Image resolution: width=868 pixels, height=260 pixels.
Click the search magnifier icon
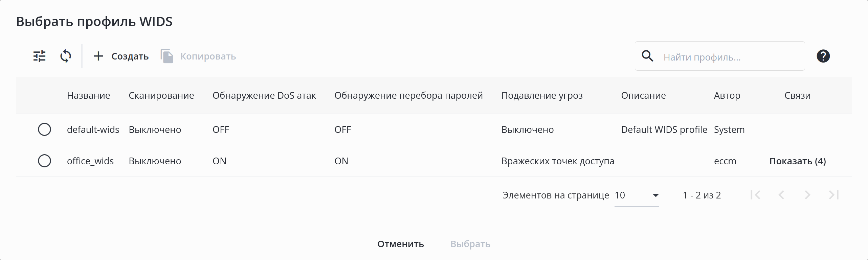coord(647,56)
